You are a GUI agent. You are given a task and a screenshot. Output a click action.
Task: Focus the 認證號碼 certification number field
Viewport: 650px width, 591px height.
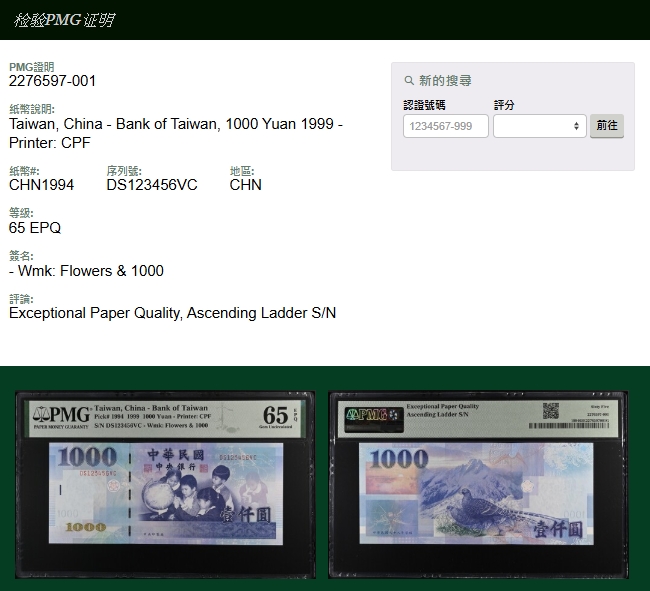(445, 126)
